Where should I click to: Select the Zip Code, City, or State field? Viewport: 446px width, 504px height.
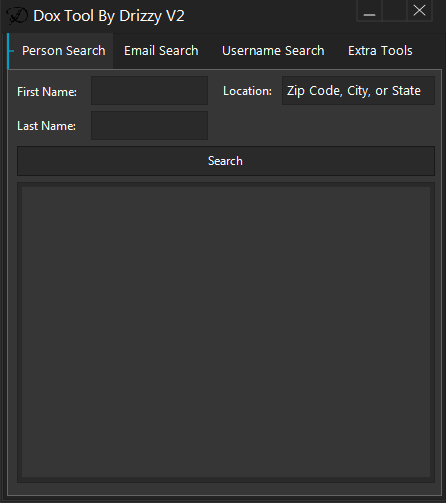[x=358, y=90]
